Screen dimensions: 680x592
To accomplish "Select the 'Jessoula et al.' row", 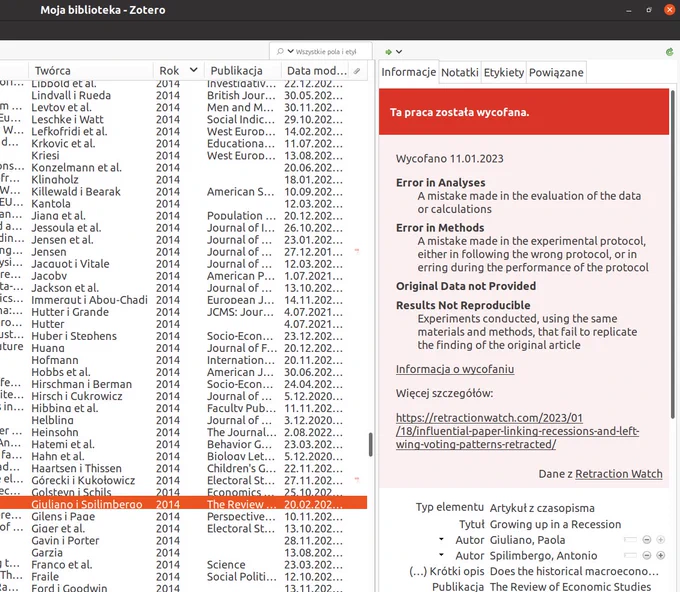I will pos(183,228).
